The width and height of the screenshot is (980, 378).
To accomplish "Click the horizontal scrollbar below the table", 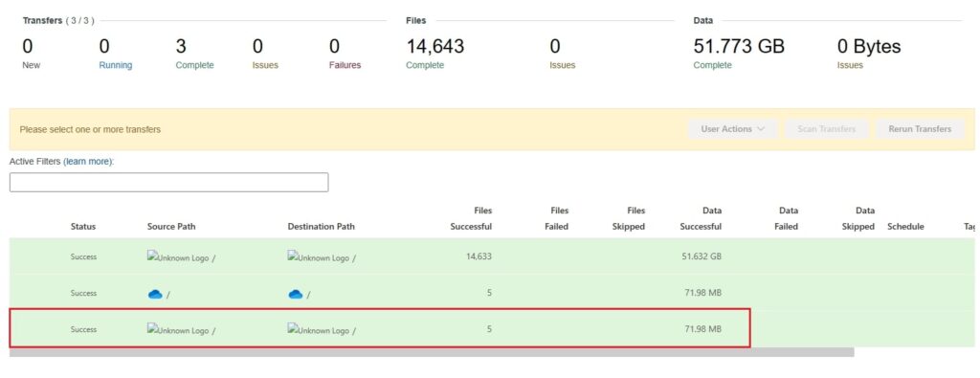I will click(x=432, y=352).
